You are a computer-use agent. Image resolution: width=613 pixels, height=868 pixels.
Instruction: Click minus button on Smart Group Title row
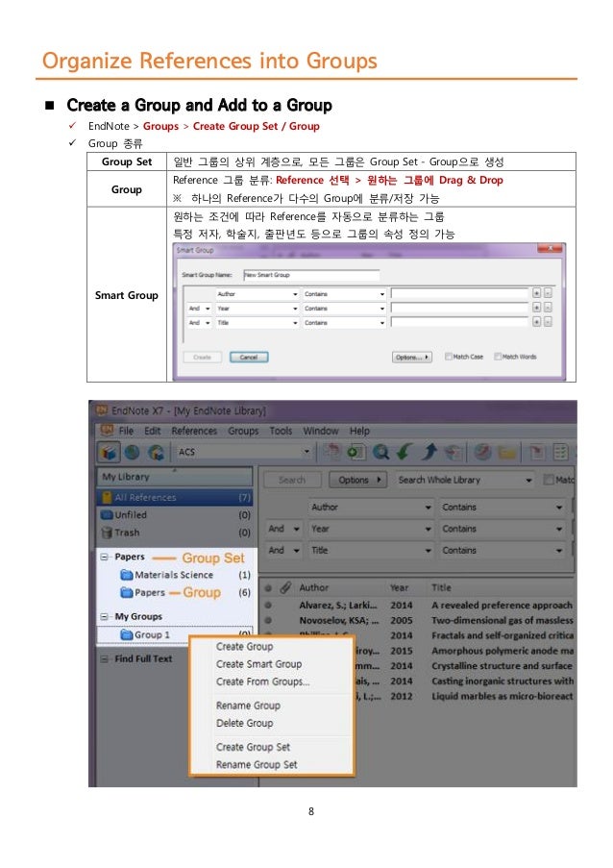click(548, 322)
